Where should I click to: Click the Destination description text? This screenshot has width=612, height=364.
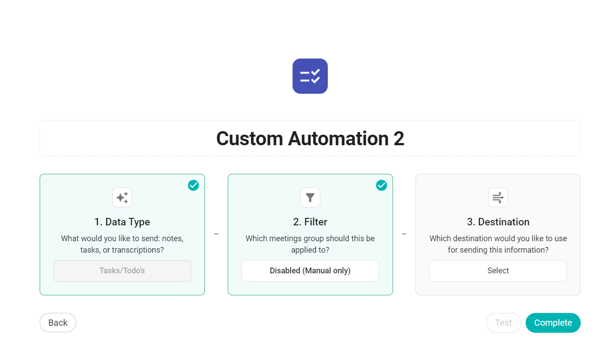click(498, 244)
